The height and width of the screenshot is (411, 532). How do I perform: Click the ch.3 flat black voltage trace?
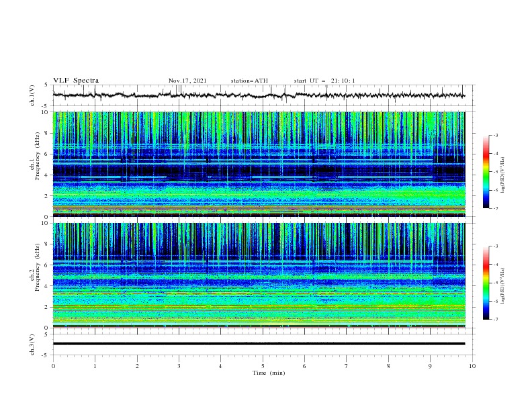[259, 344]
